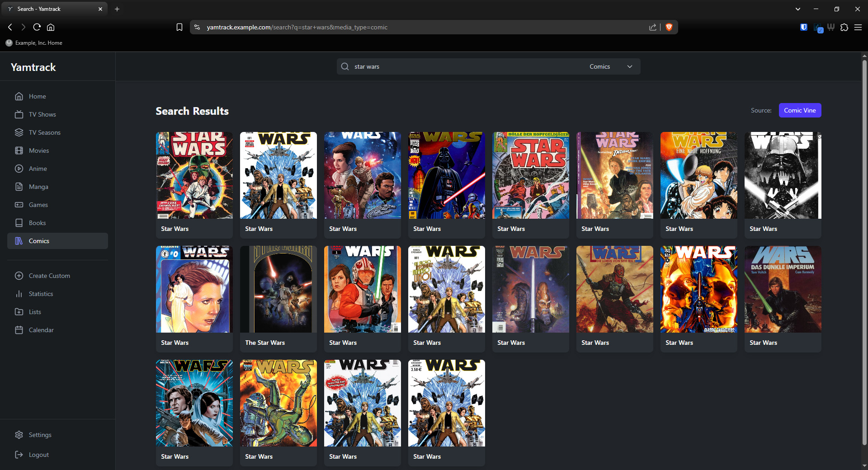Viewport: 868px width, 470px height.
Task: Click the Settings gear icon
Action: [x=19, y=435]
